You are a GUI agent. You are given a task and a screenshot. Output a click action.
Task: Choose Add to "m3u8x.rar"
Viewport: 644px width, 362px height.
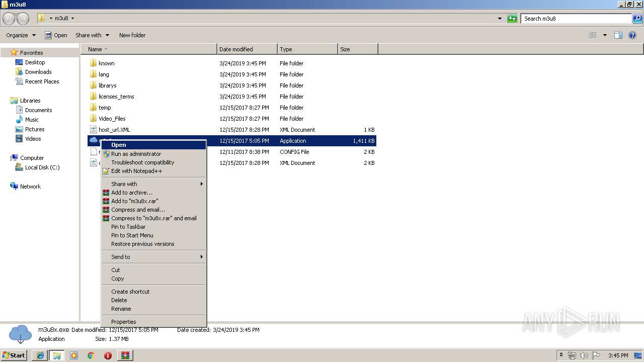click(x=154, y=201)
